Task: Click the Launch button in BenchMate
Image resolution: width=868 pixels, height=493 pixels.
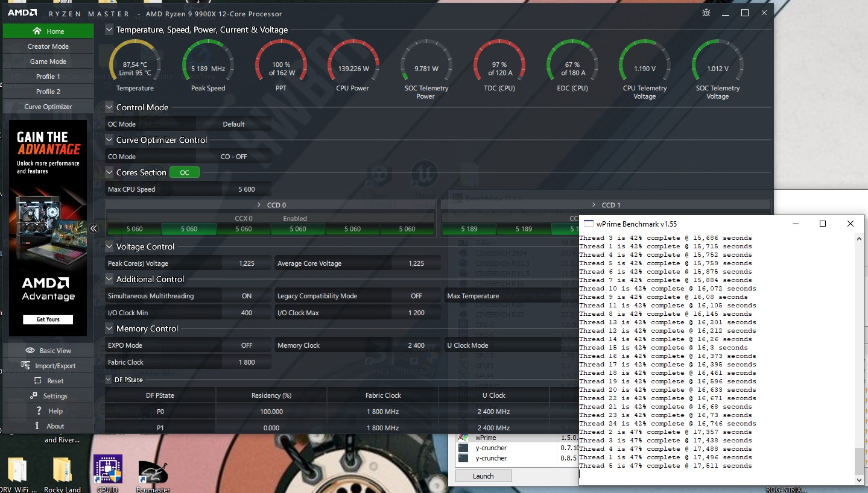Action: tap(483, 476)
